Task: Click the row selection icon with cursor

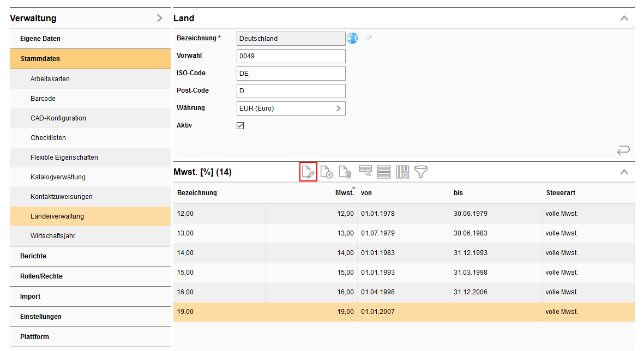Action: (365, 172)
